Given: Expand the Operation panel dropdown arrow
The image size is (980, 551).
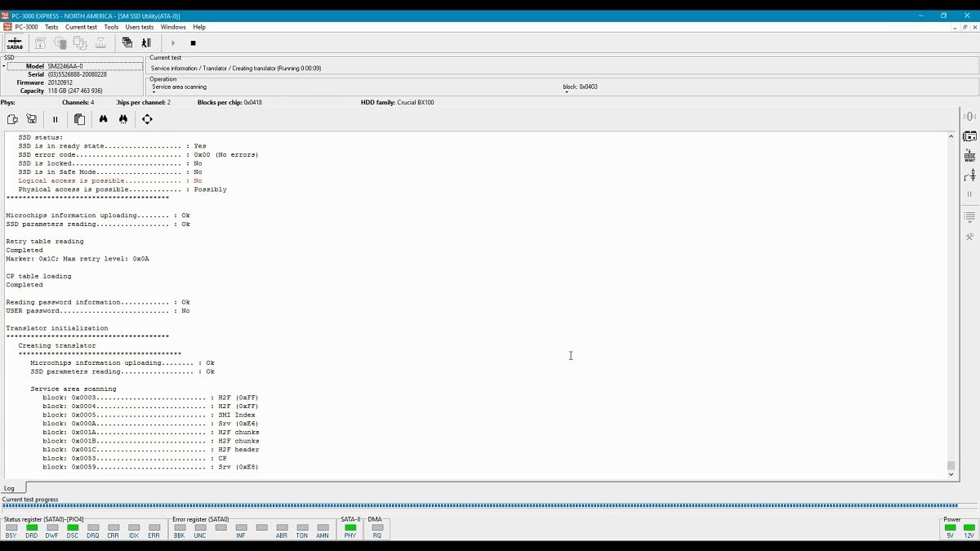Looking at the screenshot, I should (154, 91).
